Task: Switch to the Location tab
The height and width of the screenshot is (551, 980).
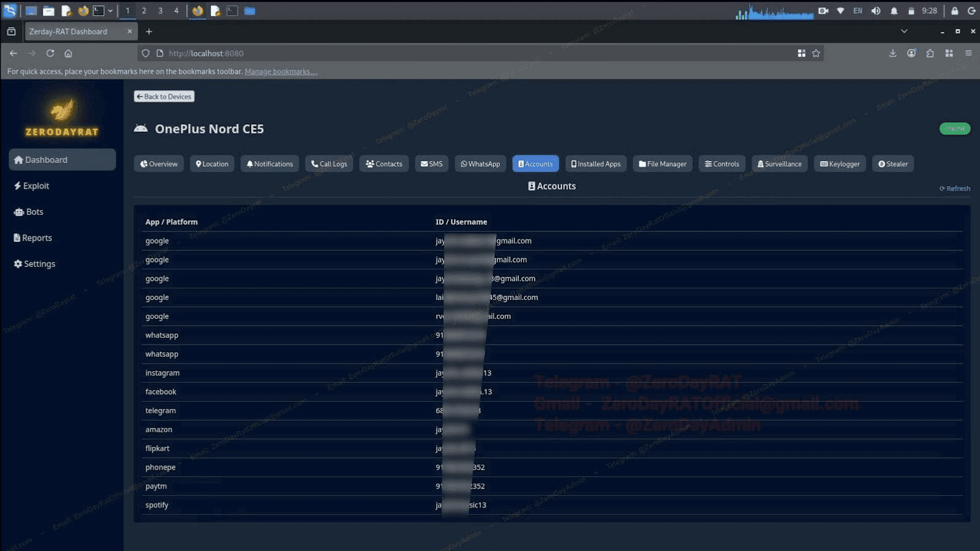Action: click(x=212, y=164)
